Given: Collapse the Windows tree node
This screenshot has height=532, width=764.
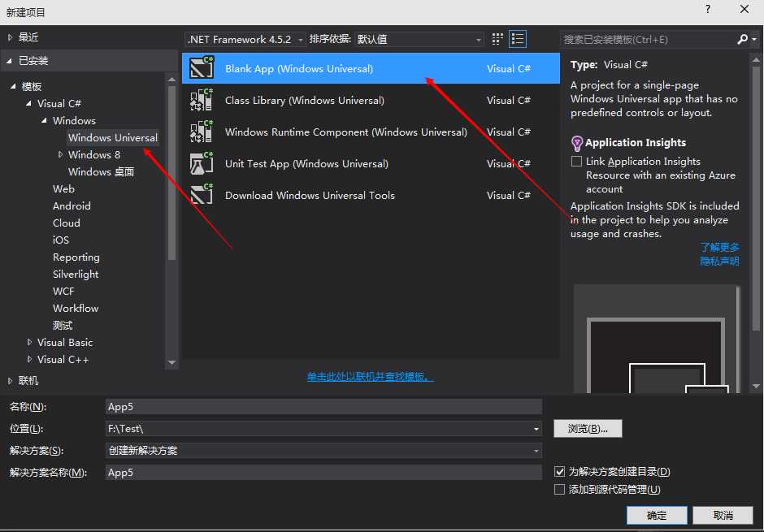Looking at the screenshot, I should (45, 120).
